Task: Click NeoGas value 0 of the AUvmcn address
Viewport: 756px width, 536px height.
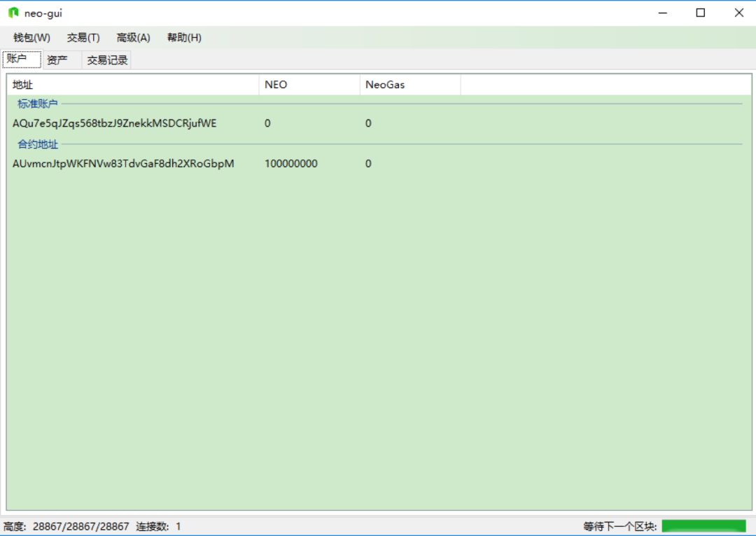Action: [368, 164]
